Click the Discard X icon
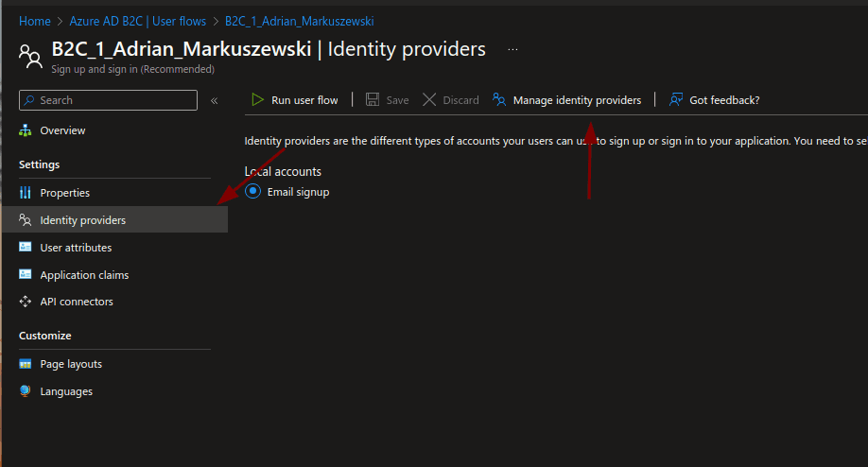Viewport: 868px width, 467px height. 429,99
